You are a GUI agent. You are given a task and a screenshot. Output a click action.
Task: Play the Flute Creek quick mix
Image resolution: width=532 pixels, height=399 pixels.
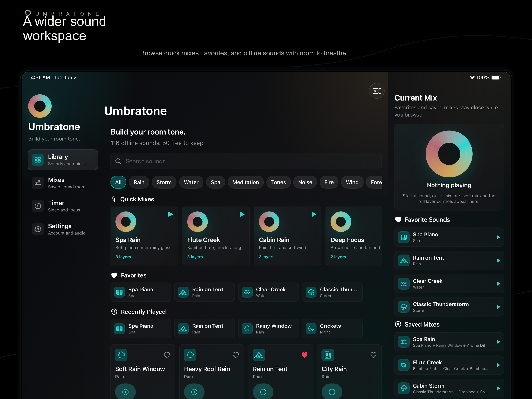point(242,214)
